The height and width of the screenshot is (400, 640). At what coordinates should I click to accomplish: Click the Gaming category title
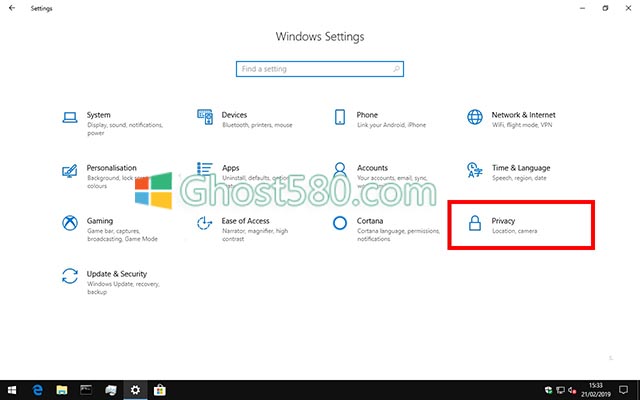[x=100, y=221]
